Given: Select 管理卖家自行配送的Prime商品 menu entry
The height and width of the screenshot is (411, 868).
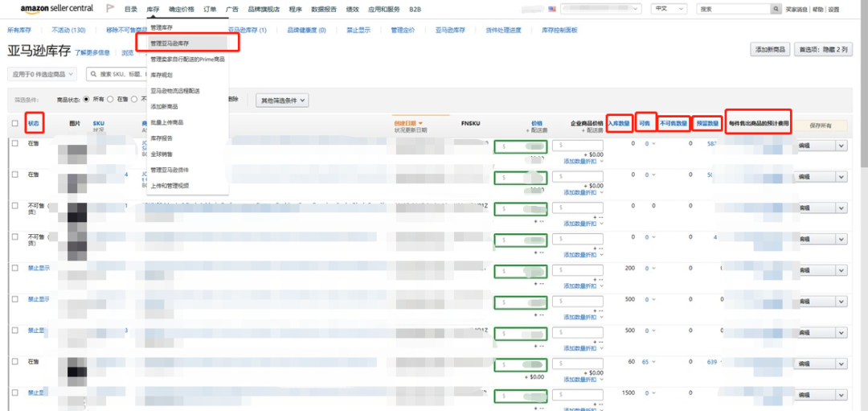Looking at the screenshot, I should click(187, 59).
